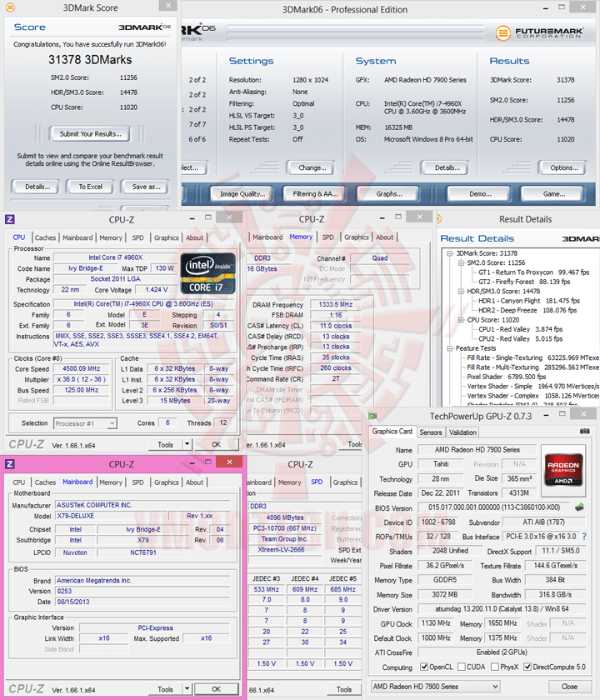
Task: Click the Change... button under Settings
Action: pos(312,167)
